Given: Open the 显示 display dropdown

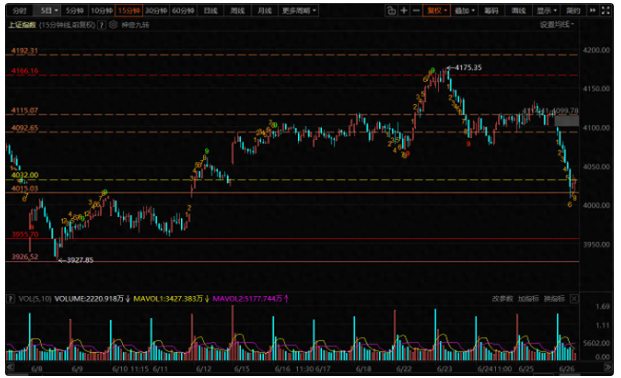Looking at the screenshot, I should [x=547, y=11].
